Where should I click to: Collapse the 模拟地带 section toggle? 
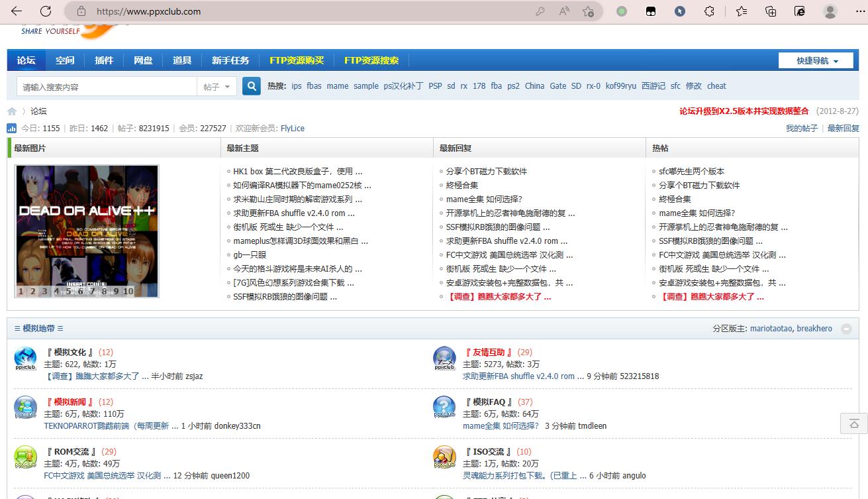(x=846, y=329)
